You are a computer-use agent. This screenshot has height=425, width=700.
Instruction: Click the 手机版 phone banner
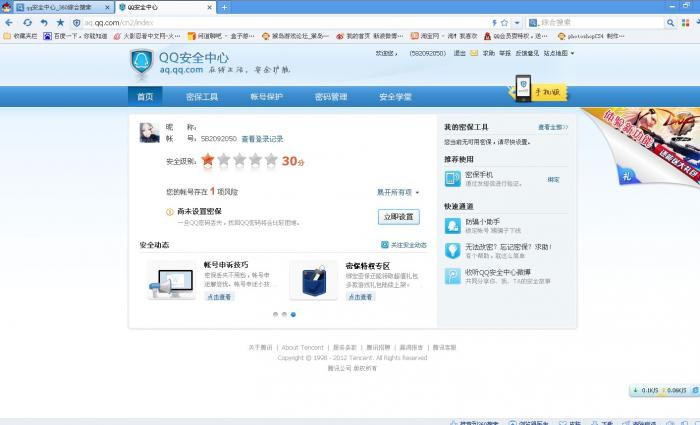point(538,89)
